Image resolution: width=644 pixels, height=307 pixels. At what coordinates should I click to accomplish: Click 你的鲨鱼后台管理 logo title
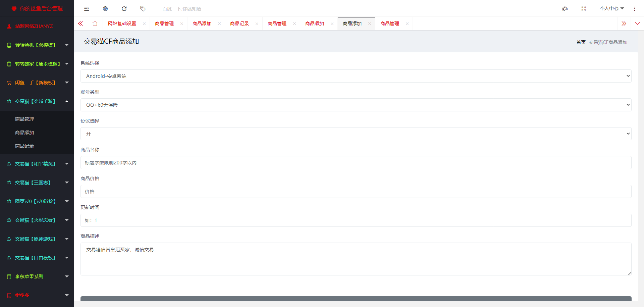[41, 8]
